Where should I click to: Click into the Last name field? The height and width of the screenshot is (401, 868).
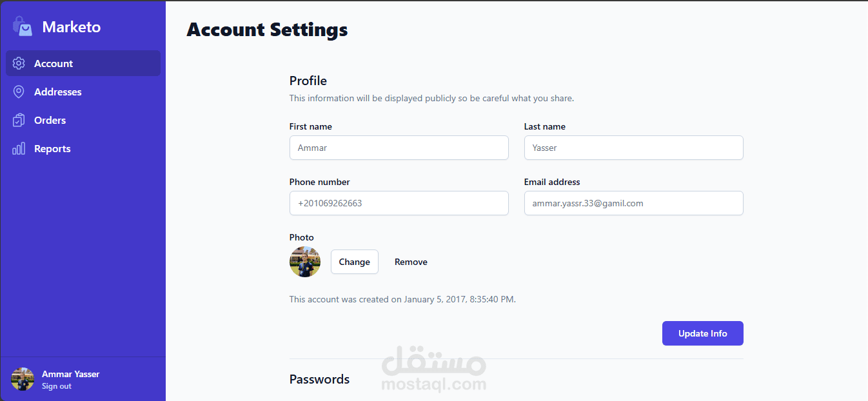point(633,148)
